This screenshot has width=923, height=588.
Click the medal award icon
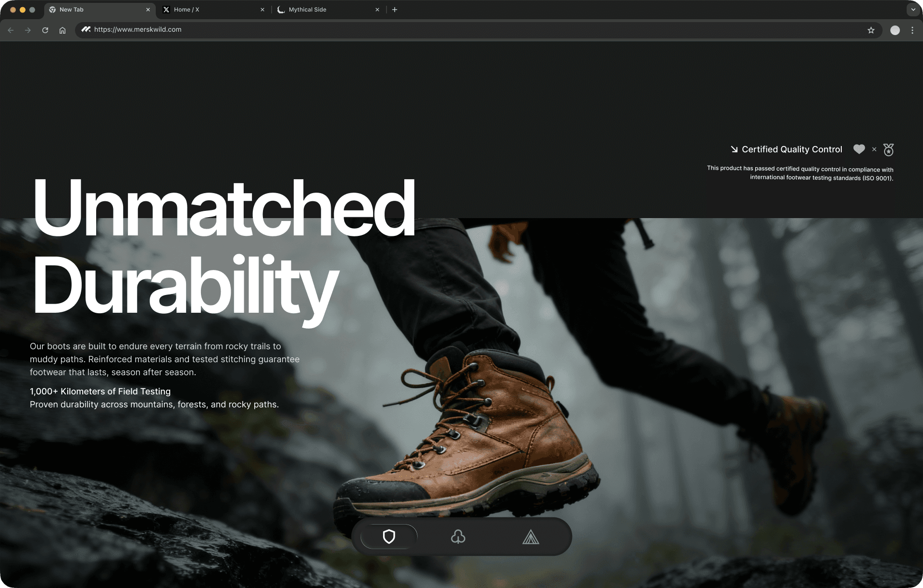[888, 150]
